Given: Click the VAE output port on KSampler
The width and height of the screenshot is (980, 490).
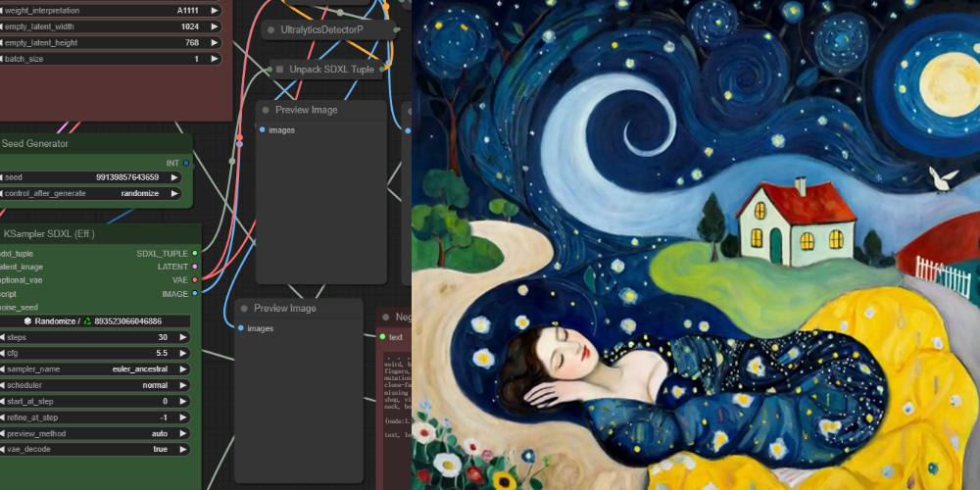Looking at the screenshot, I should click(x=195, y=280).
